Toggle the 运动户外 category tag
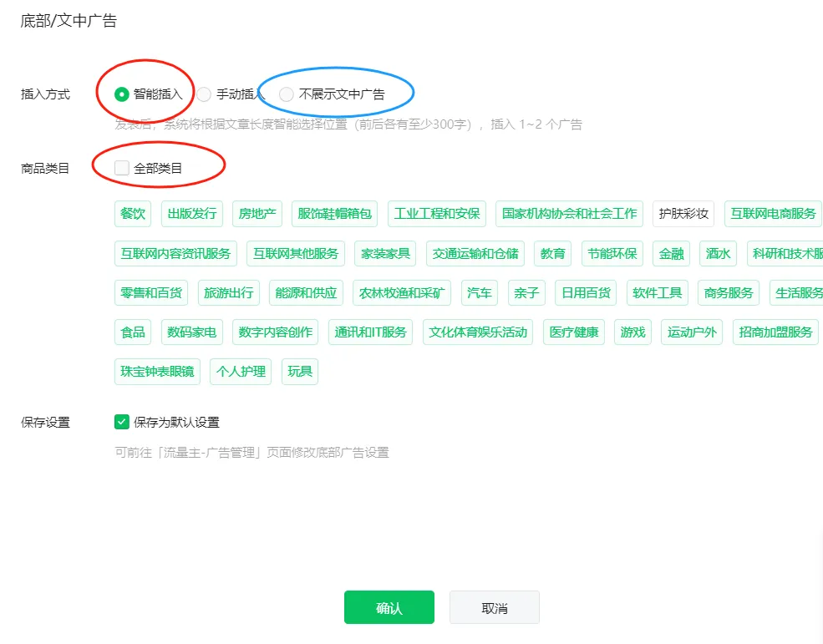823x644 pixels. [x=692, y=332]
